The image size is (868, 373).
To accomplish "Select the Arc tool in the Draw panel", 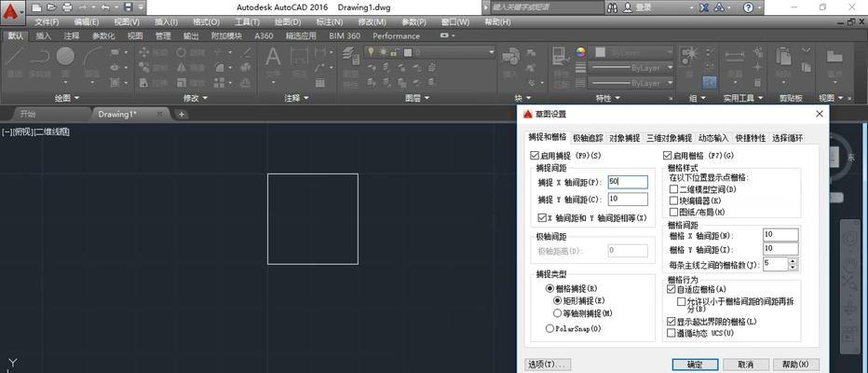I will (x=92, y=56).
